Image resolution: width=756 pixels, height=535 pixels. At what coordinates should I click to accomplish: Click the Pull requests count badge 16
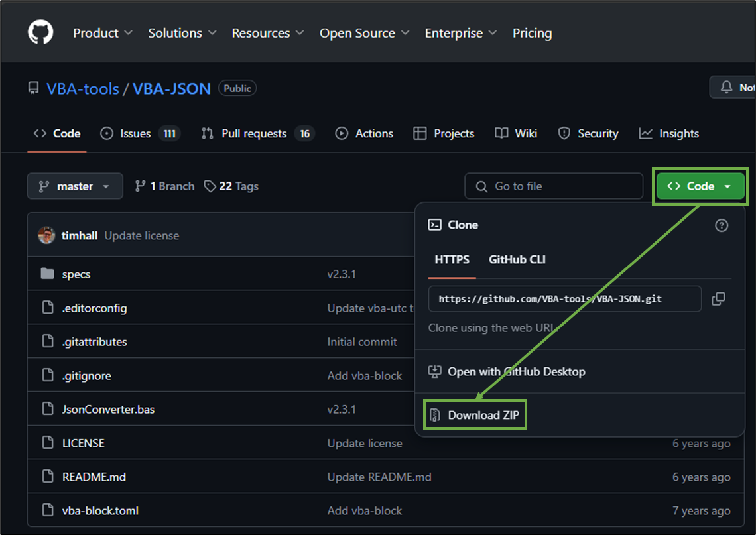(x=304, y=133)
